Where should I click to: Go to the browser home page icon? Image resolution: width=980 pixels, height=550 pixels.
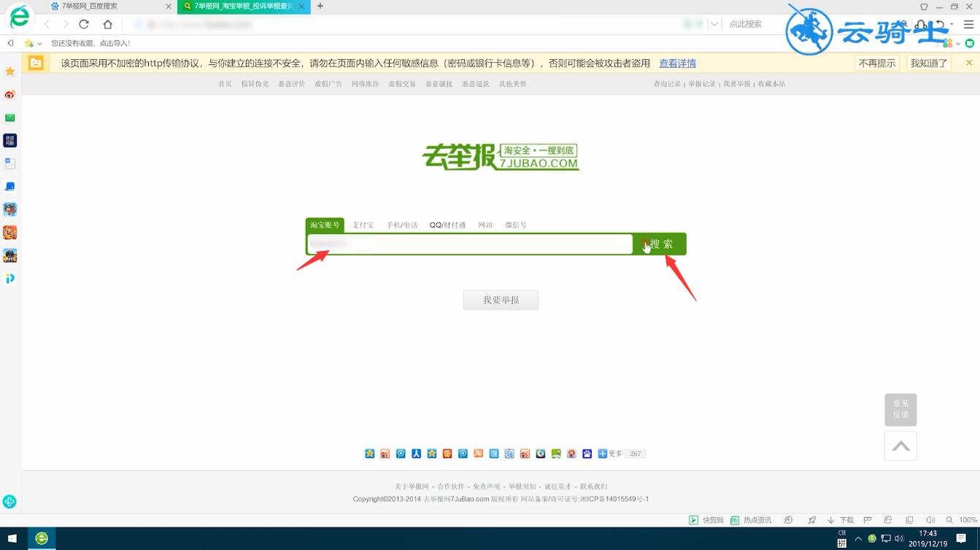point(107,24)
